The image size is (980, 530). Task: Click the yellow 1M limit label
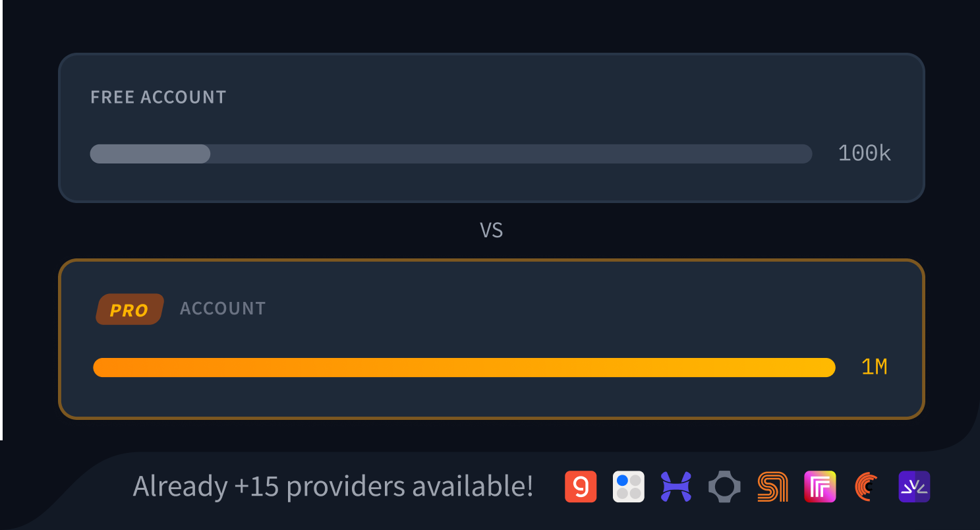875,367
